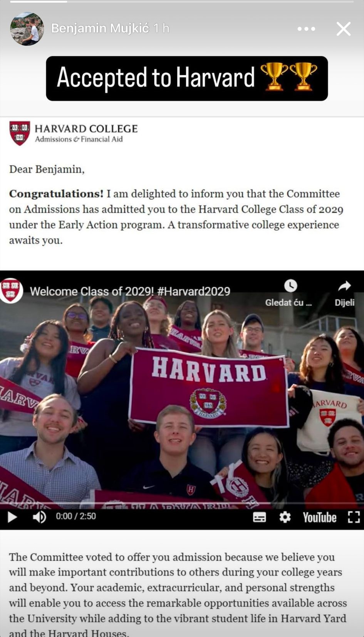The image size is (364, 637).
Task: Tap the Benjamin Mujkić username
Action: point(100,28)
